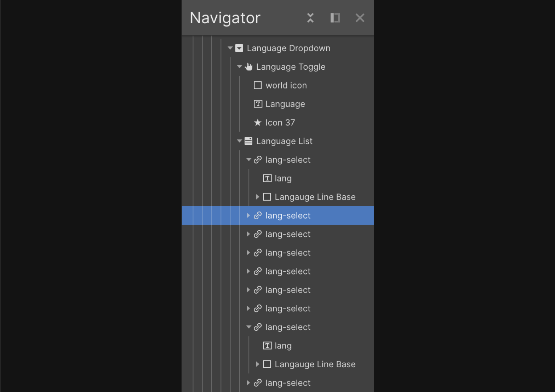Click the text icon beside the first lang element
The height and width of the screenshot is (392, 555).
267,178
